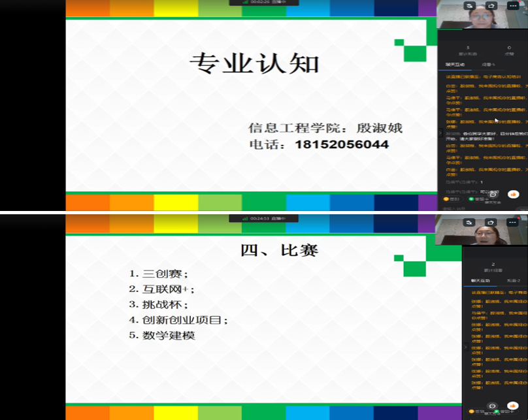The image size is (528, 420).
Task: Switch to 聊天互动 tab in the top panel
Action: click(453, 65)
